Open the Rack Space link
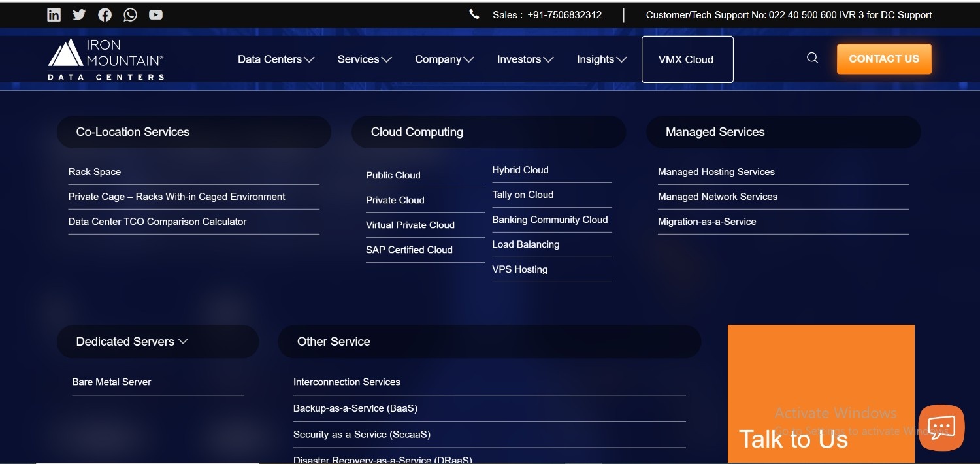The height and width of the screenshot is (464, 980). coord(95,172)
